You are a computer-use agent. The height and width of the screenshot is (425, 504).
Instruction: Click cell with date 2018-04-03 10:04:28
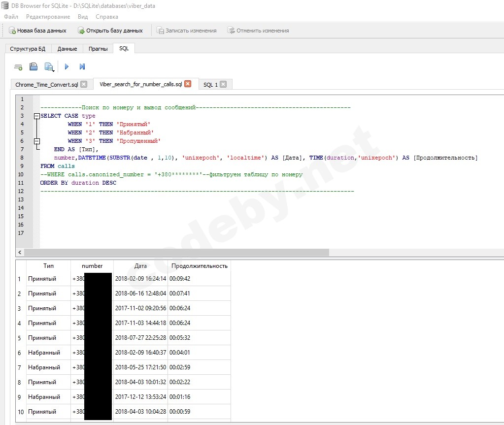click(x=140, y=412)
